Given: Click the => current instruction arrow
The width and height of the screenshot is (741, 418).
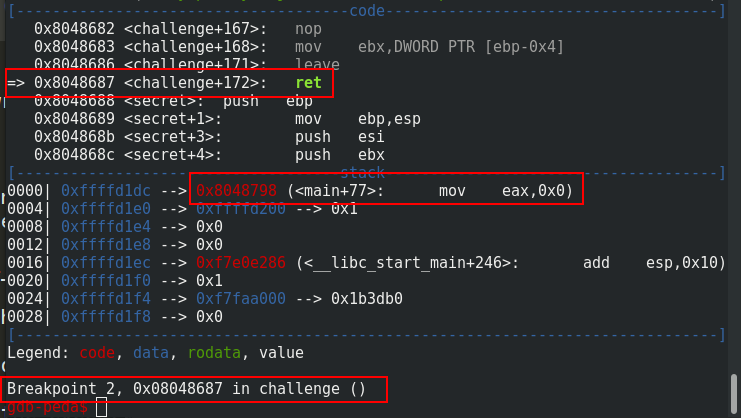Looking at the screenshot, I should 16,83.
